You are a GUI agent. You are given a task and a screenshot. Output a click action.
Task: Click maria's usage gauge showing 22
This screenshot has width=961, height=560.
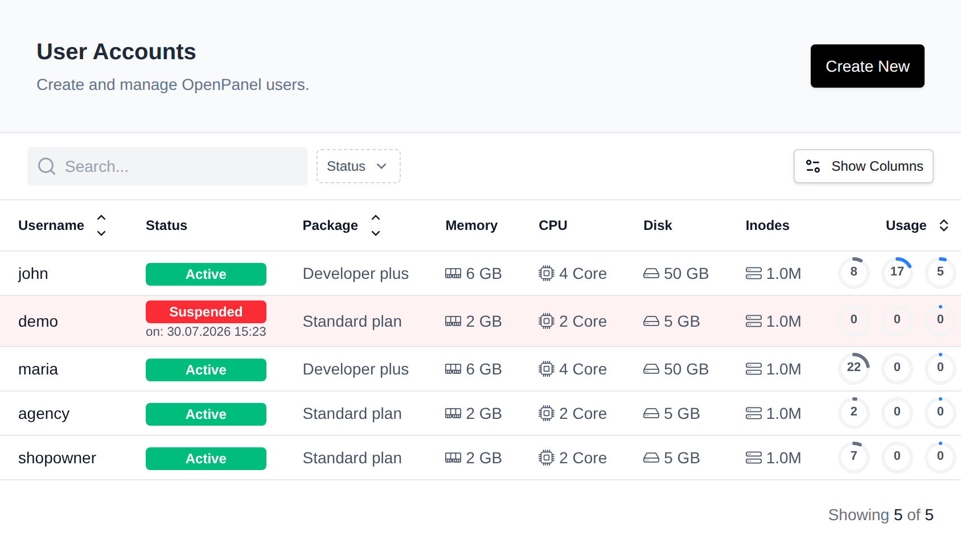[x=854, y=368]
